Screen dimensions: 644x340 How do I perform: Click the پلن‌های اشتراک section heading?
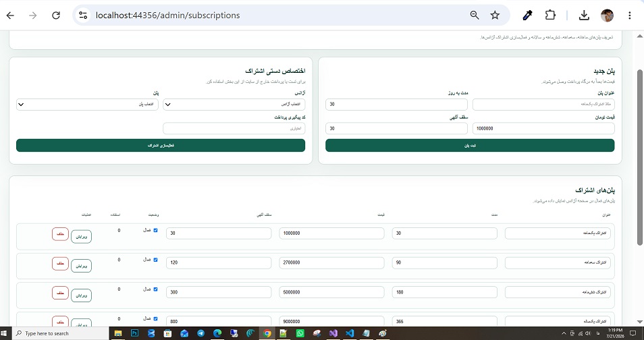point(595,190)
